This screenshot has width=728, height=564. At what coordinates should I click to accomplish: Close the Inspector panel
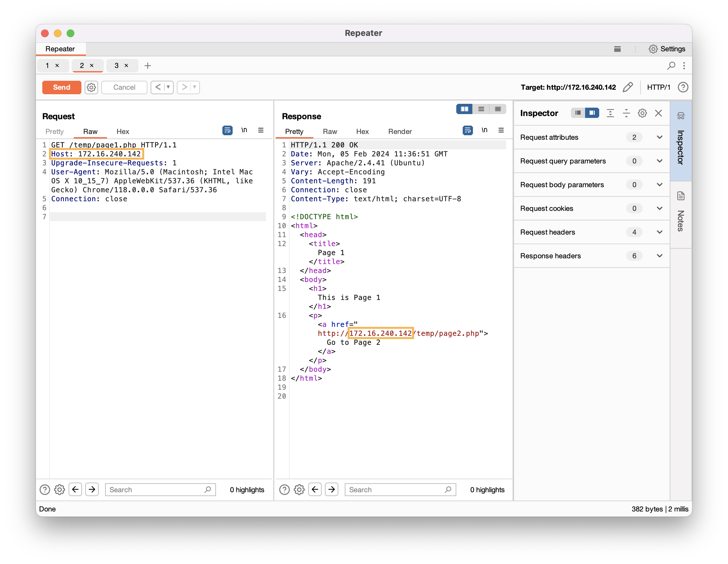point(658,113)
